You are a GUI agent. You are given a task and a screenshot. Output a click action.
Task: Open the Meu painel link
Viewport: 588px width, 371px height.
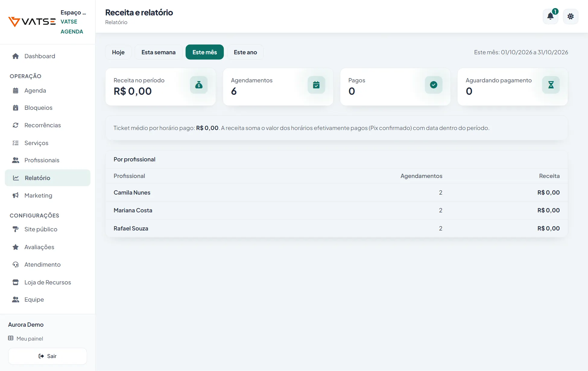26,338
